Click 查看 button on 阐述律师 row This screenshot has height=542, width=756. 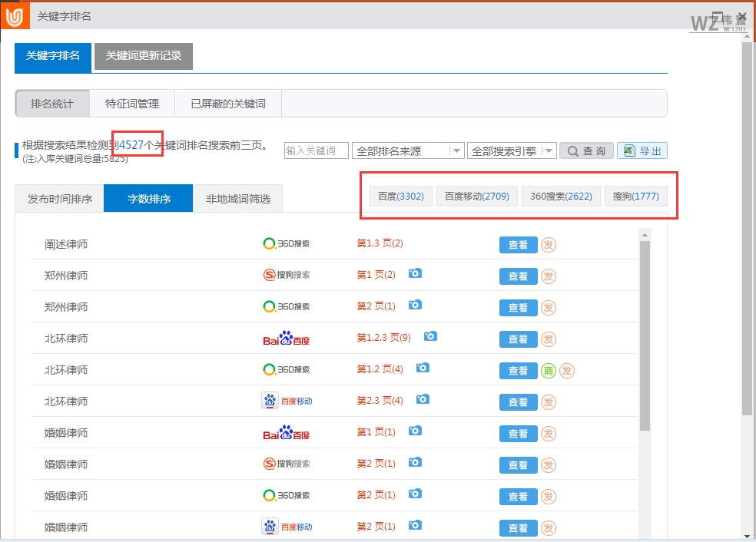coord(518,244)
